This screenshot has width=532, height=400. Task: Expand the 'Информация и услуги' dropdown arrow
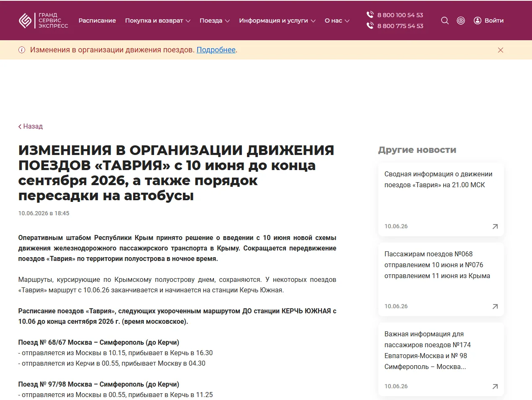coord(313,21)
